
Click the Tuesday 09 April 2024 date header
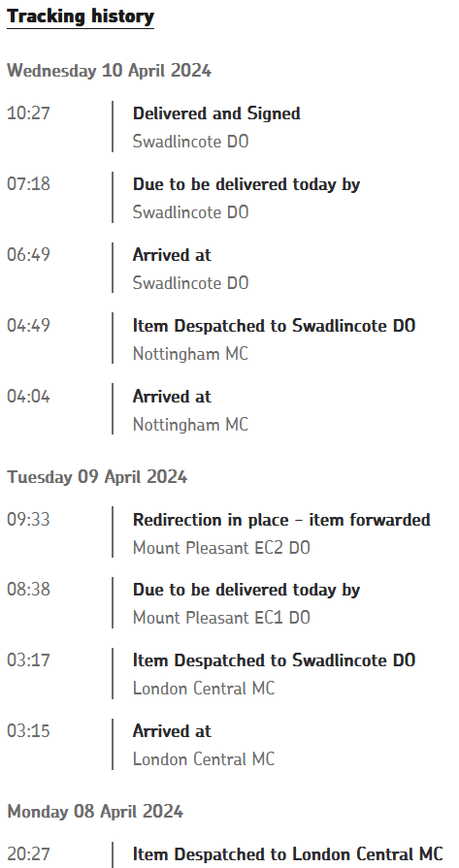(x=97, y=477)
